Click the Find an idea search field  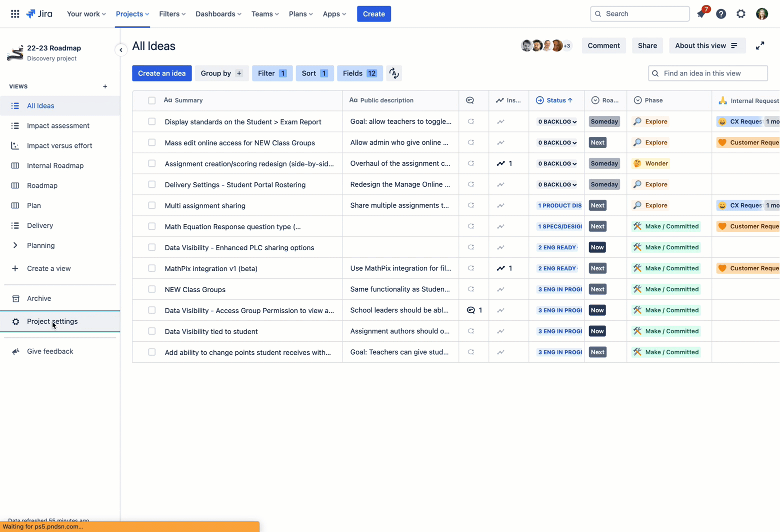(707, 73)
